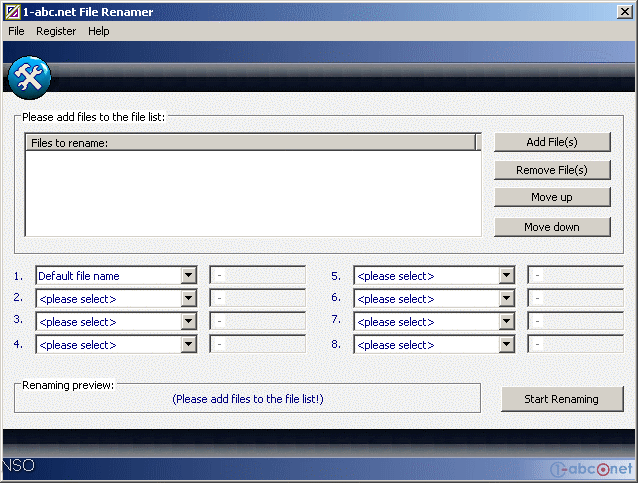This screenshot has width=638, height=483.
Task: Click the Move up button
Action: [x=552, y=197]
